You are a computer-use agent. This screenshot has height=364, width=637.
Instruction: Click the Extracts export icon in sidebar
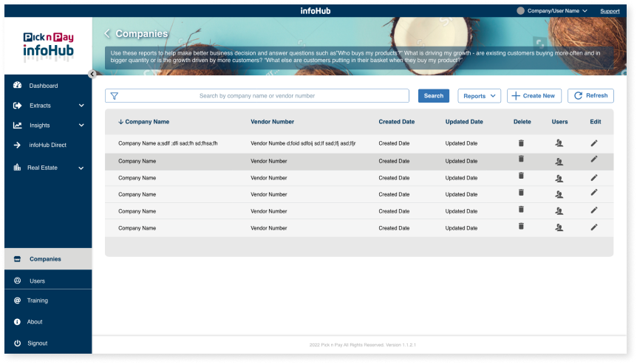[x=17, y=106]
